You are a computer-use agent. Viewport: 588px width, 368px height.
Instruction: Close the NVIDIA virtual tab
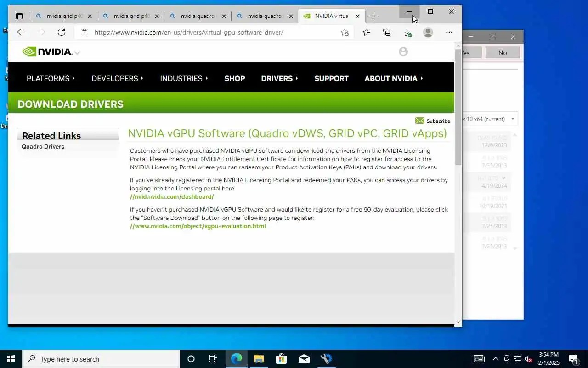357,16
